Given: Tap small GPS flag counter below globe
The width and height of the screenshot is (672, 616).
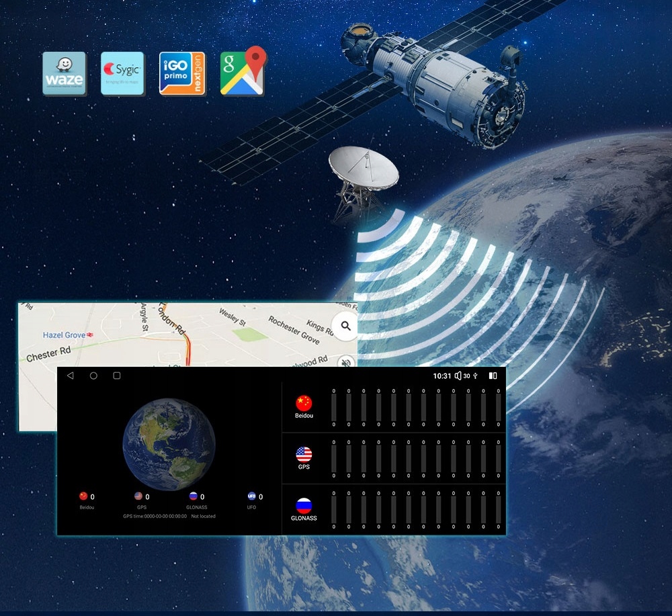Looking at the screenshot, I should (x=138, y=496).
